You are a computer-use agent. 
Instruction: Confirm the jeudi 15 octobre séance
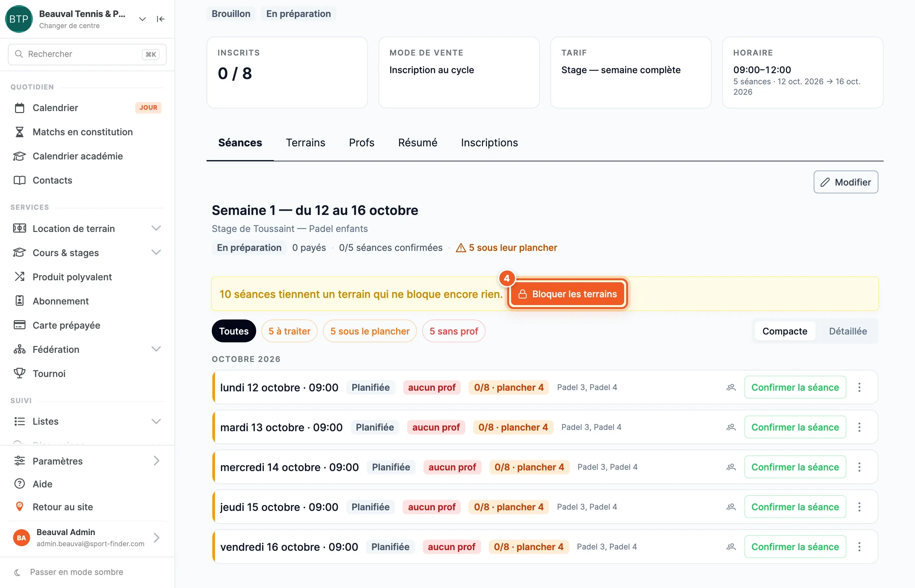tap(795, 507)
